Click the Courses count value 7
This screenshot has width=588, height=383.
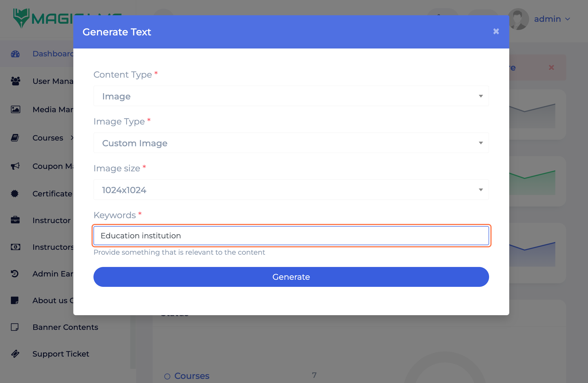tap(314, 375)
